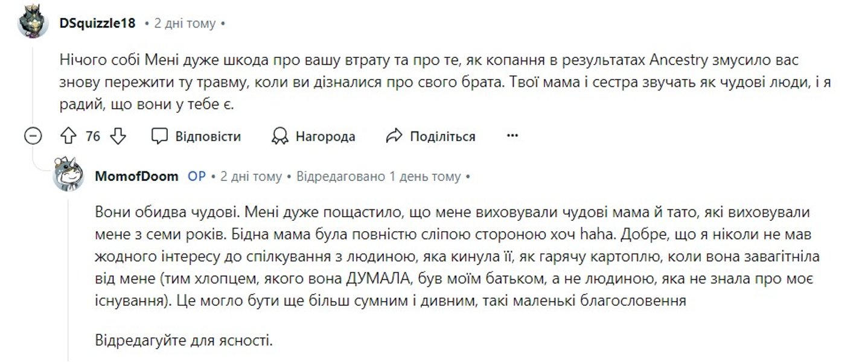
Task: Select the Відповісти reply action
Action: [207, 136]
